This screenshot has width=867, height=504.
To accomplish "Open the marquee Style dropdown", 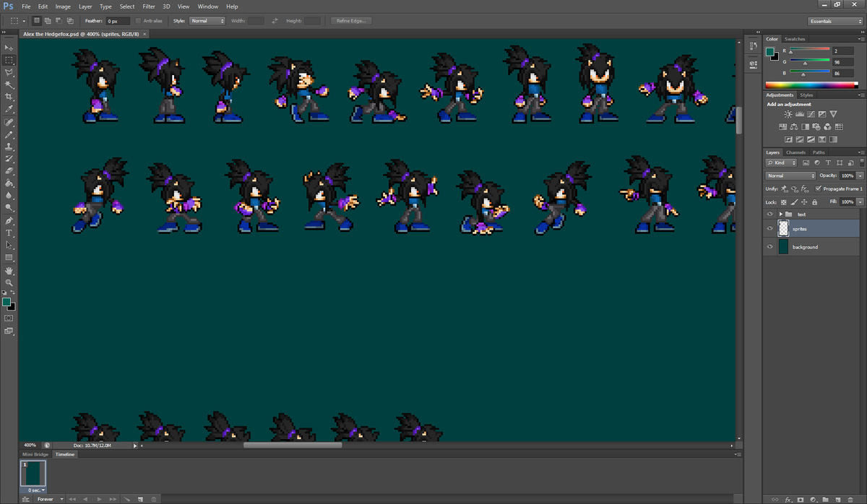I will [x=207, y=21].
